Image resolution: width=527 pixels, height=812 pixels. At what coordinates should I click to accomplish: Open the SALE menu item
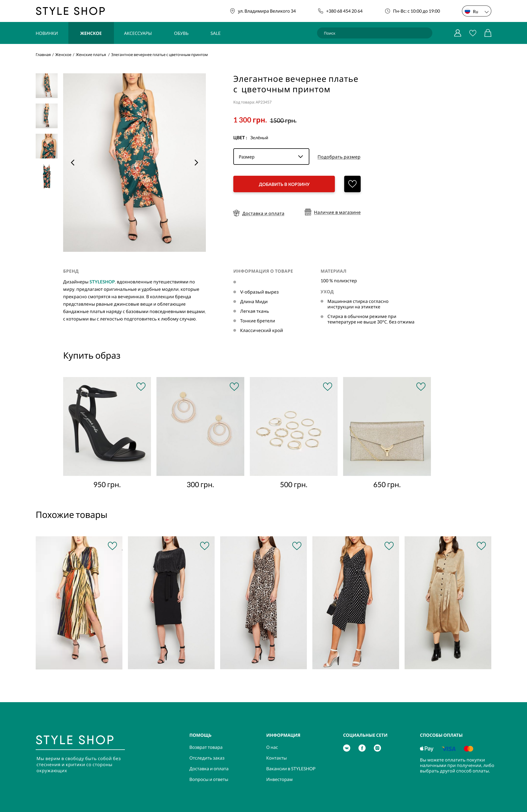tap(215, 33)
